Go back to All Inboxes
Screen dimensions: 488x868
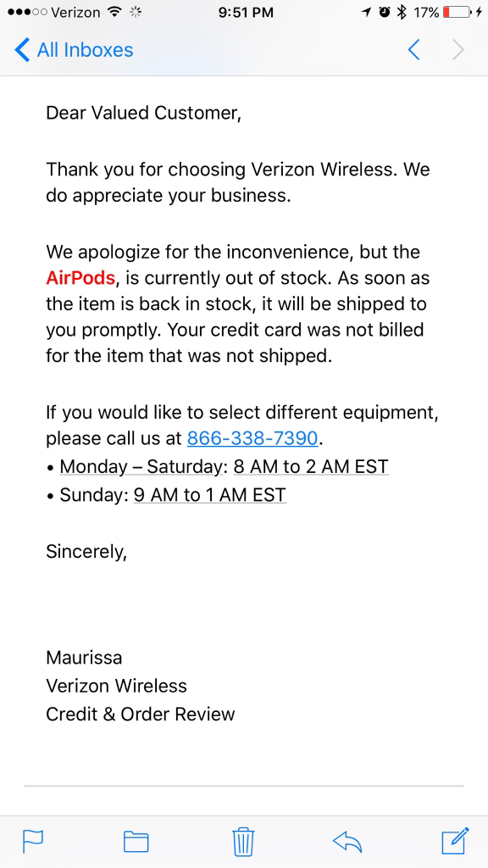(x=74, y=50)
